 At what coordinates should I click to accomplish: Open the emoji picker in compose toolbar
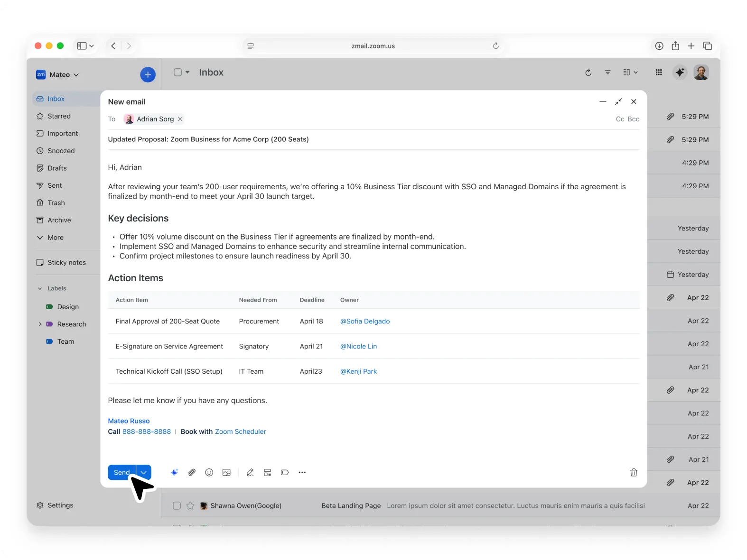point(209,472)
